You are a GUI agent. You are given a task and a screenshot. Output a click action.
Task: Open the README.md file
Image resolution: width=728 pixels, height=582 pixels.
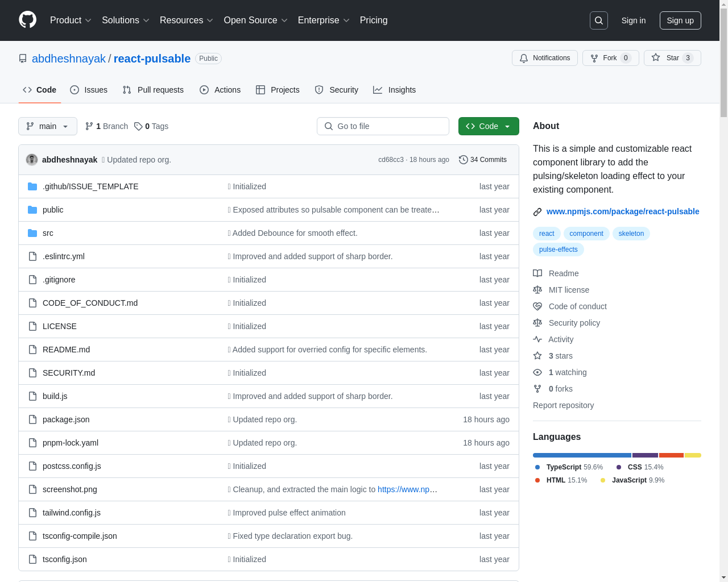66,350
